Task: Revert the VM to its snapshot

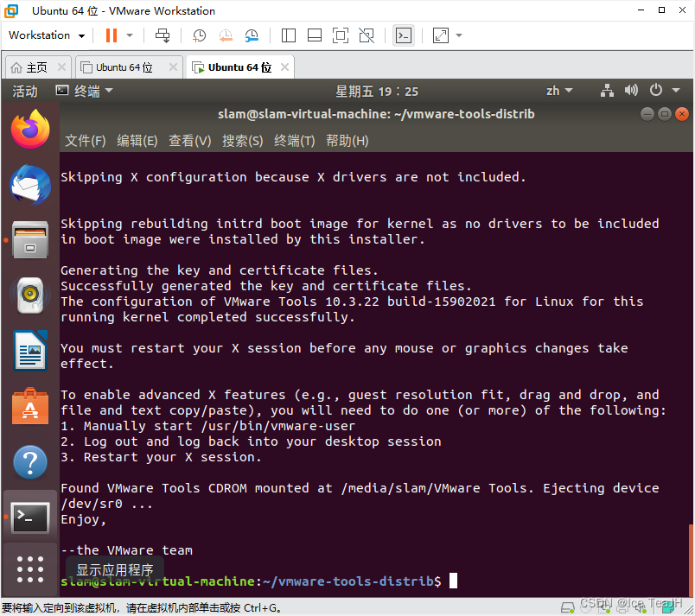Action: coord(226,35)
